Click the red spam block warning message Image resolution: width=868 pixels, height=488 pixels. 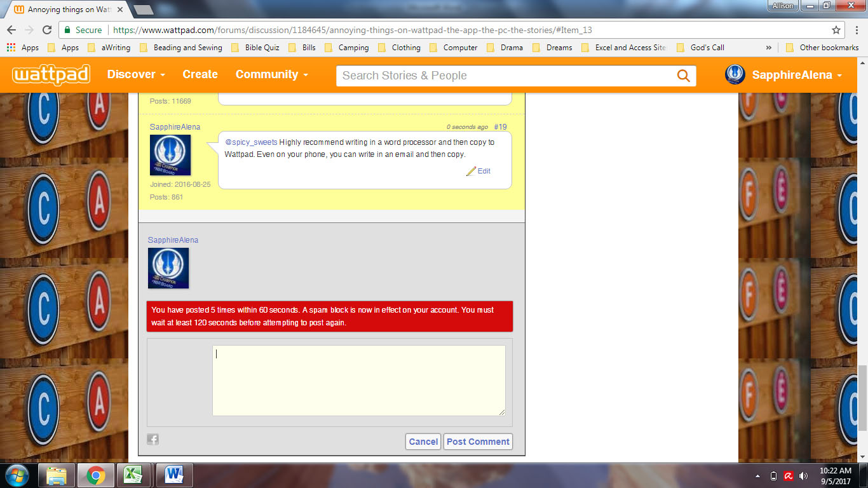tap(329, 316)
